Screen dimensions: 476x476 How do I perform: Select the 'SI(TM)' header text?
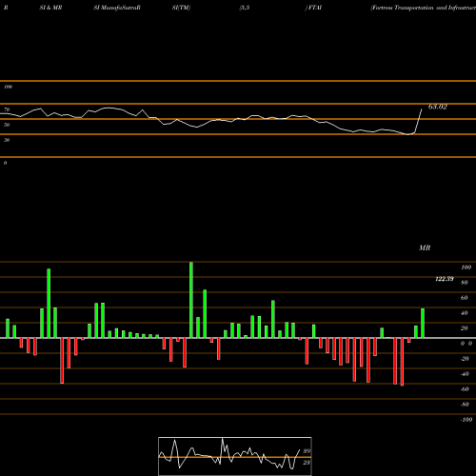(x=181, y=8)
